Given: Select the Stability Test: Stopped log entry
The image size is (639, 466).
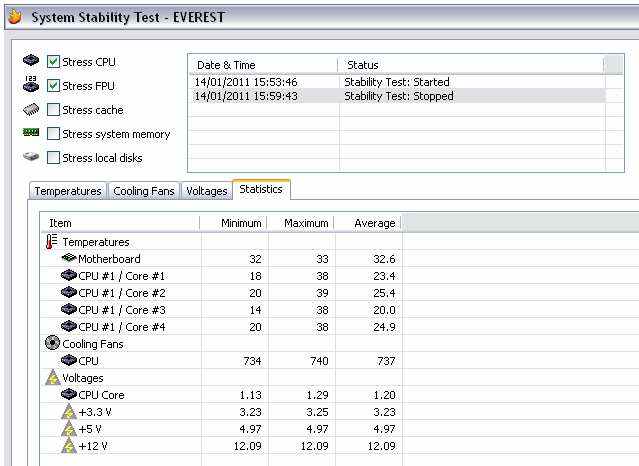Looking at the screenshot, I should point(398,96).
